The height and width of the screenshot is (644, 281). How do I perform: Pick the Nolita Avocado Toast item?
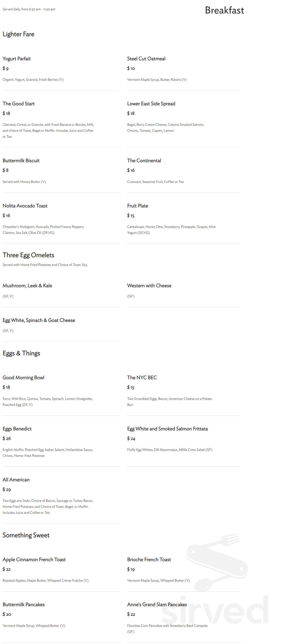point(25,206)
